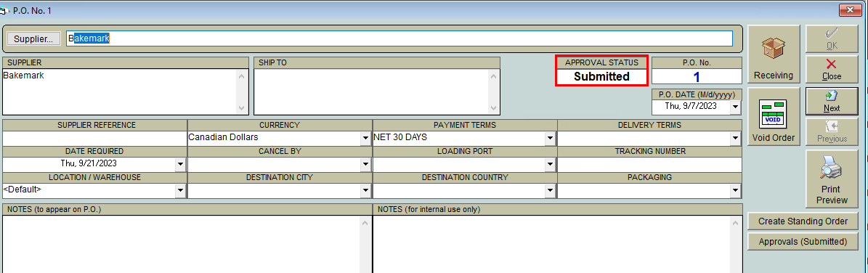Open Approvals (Submitted) button
The image size is (868, 273).
coord(803,242)
